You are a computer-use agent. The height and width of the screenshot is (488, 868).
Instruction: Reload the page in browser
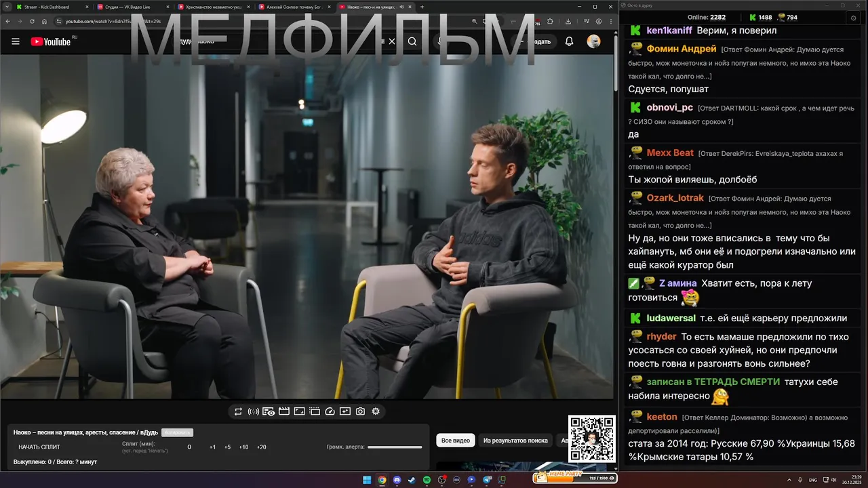tap(32, 21)
